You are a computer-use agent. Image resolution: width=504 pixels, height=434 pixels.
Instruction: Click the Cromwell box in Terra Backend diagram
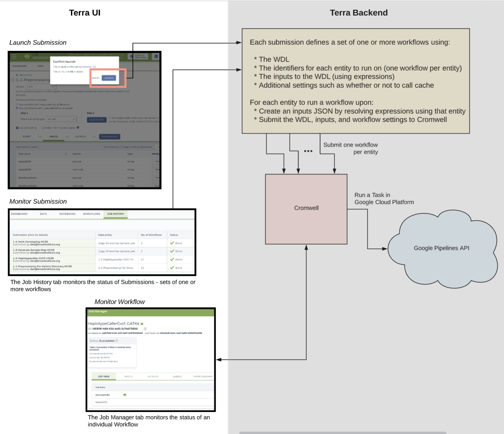coord(306,209)
